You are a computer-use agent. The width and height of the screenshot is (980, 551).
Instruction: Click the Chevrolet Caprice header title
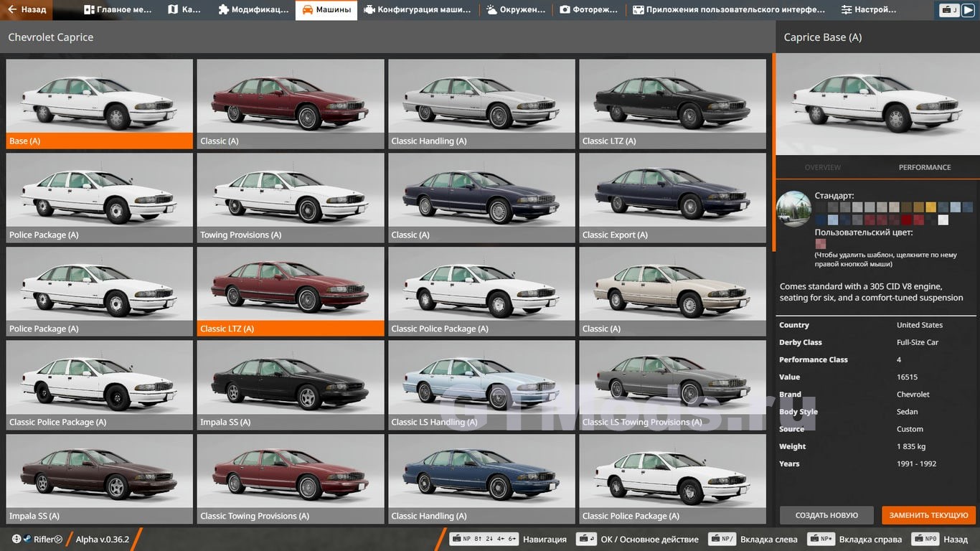pos(51,37)
